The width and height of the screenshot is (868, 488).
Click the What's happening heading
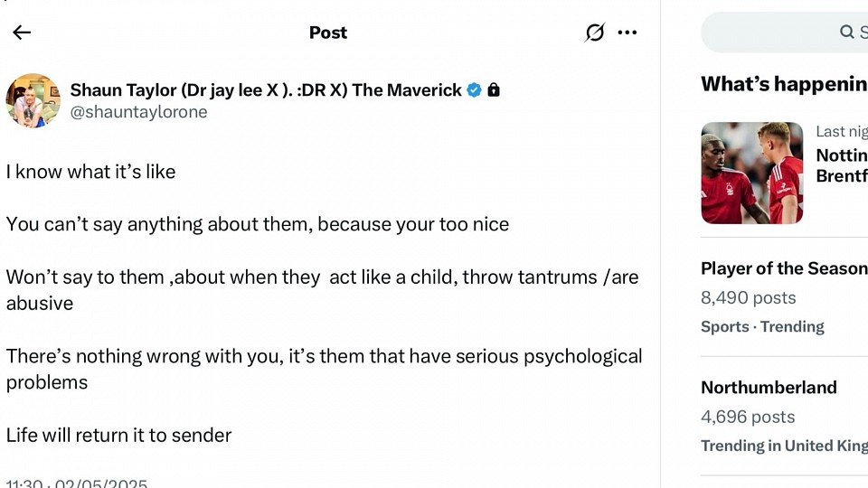[784, 84]
